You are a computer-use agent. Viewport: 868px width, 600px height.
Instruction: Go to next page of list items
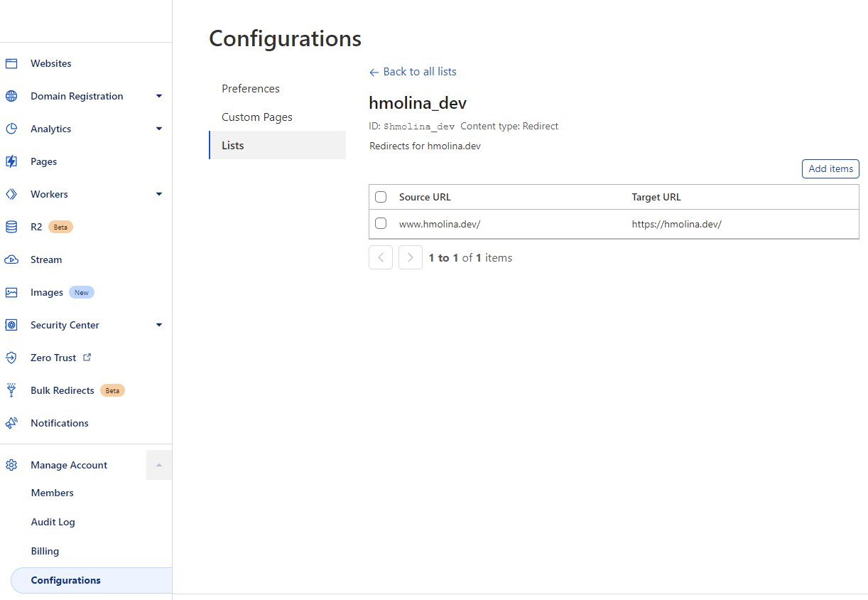[x=411, y=257]
